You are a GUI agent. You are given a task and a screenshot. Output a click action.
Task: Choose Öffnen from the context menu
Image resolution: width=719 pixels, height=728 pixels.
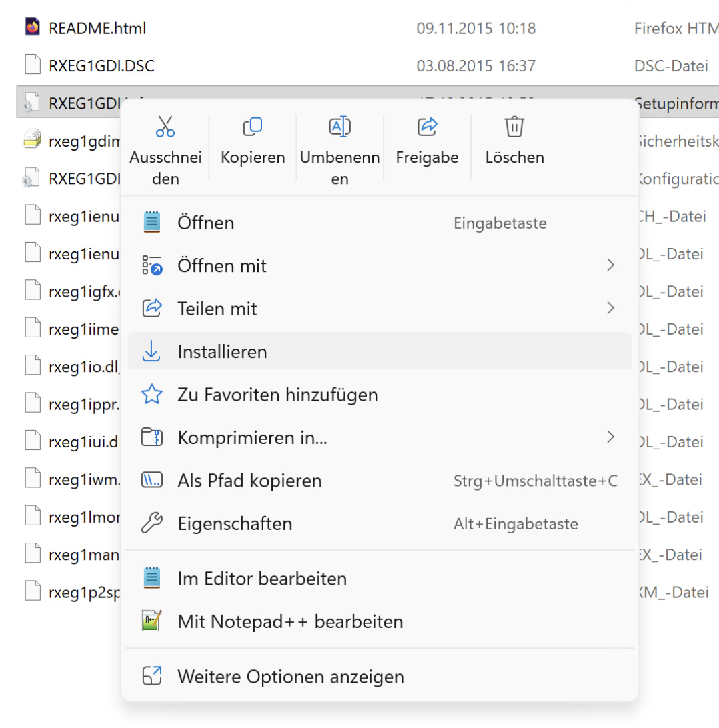380,223
